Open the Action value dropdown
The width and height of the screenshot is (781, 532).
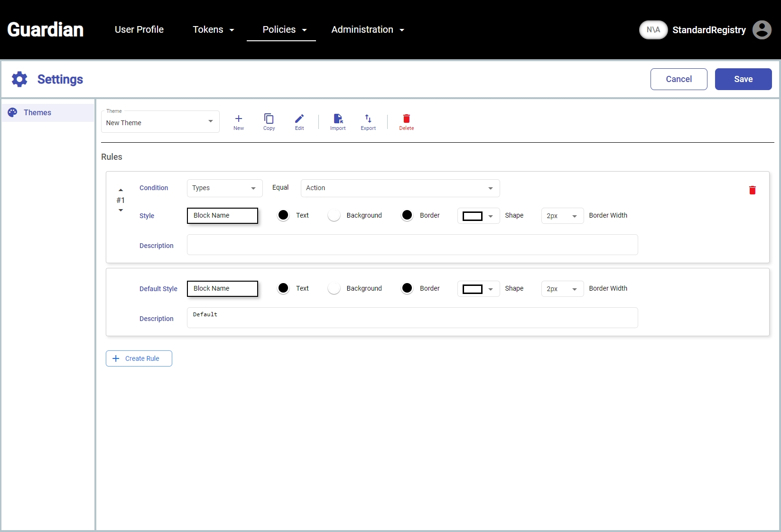click(x=400, y=188)
